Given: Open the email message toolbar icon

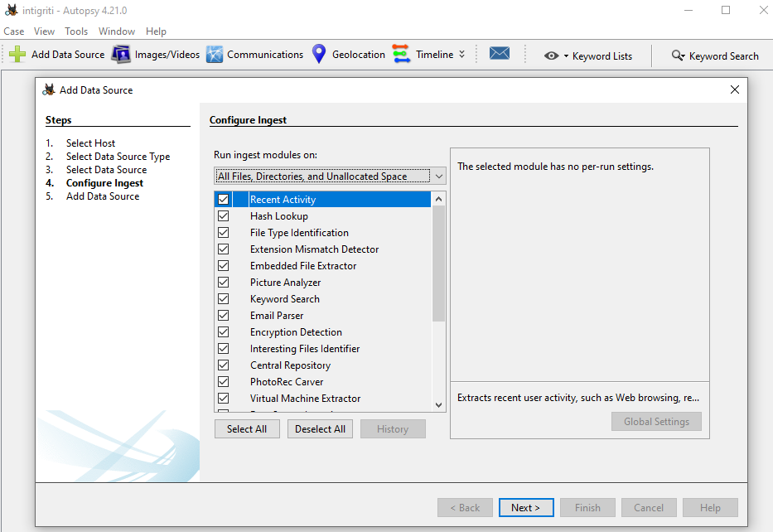Looking at the screenshot, I should (500, 54).
